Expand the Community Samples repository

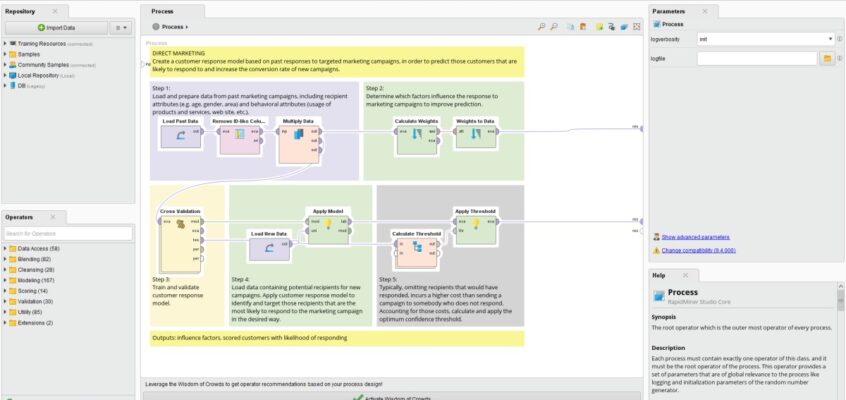tap(5, 65)
